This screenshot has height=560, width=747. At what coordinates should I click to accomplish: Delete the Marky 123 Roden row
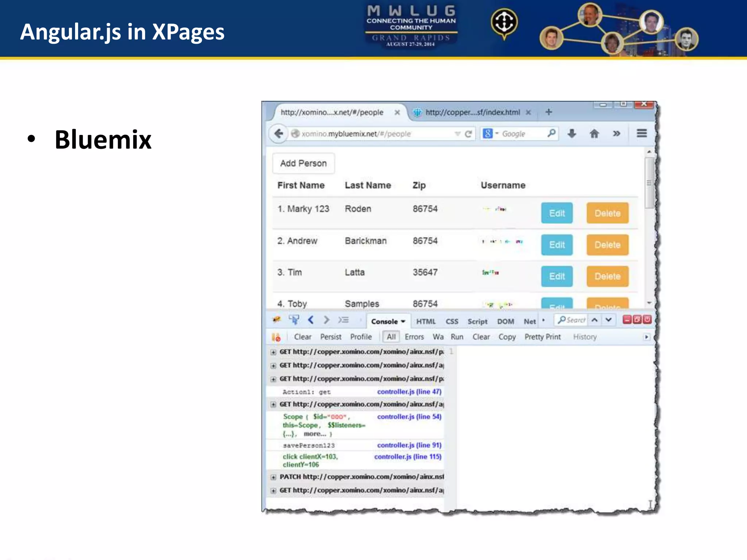click(608, 213)
